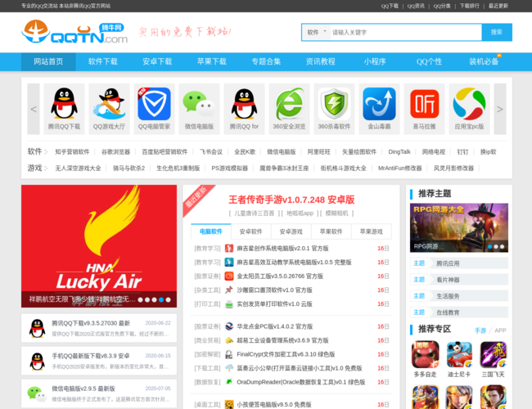Select the second Lucky Air banner slide dot
This screenshot has height=409, width=532.
(147, 300)
